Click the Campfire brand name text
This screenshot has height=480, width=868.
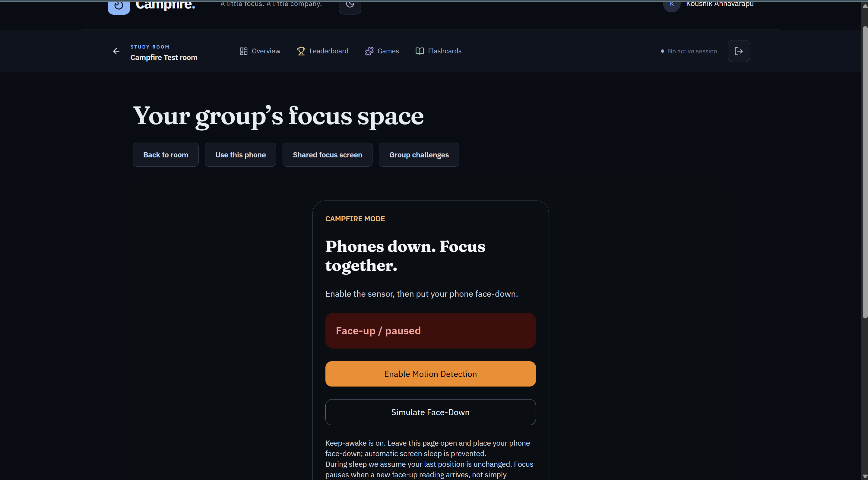coord(165,5)
